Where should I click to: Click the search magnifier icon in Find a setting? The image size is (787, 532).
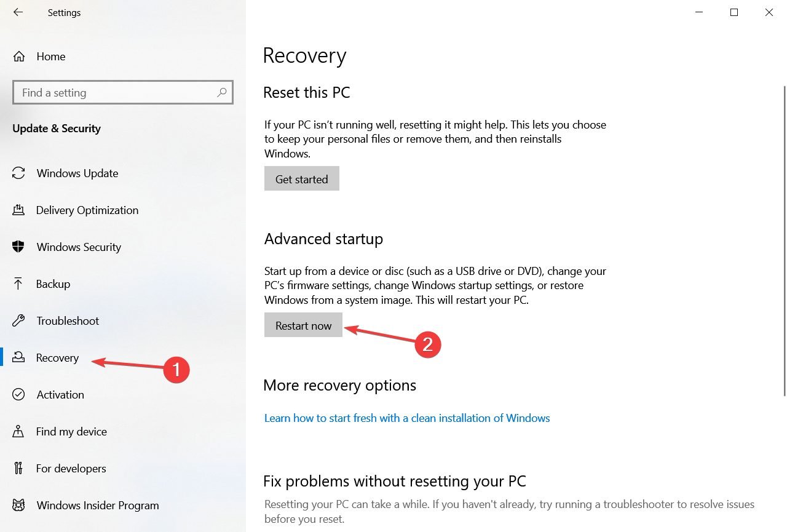(222, 92)
